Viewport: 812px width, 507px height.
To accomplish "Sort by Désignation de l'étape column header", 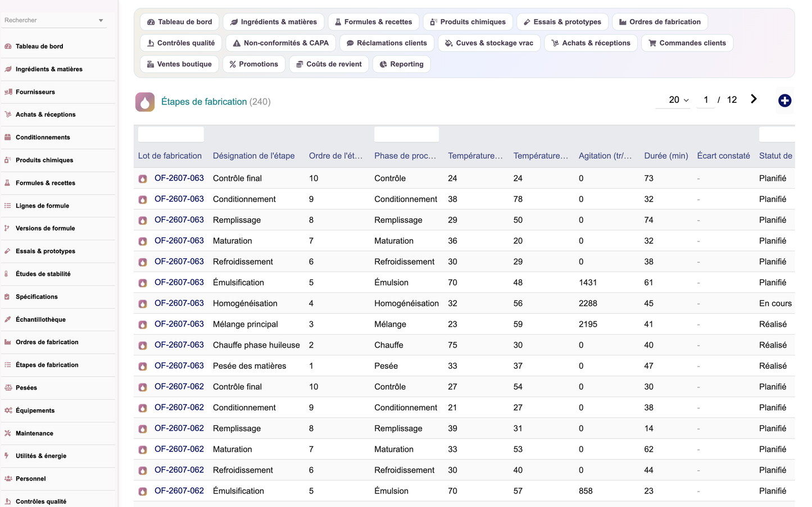I will click(x=253, y=156).
